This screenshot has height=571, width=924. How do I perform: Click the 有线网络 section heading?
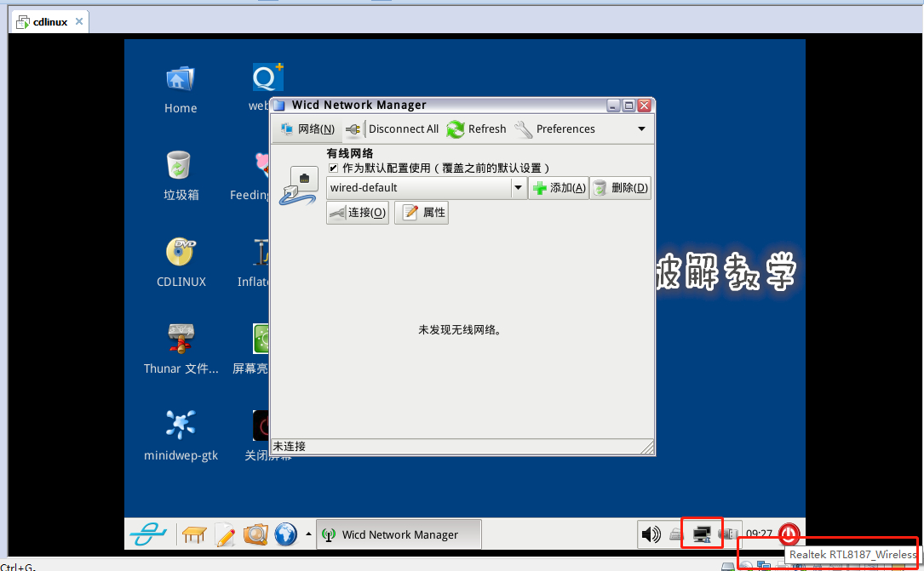350,153
